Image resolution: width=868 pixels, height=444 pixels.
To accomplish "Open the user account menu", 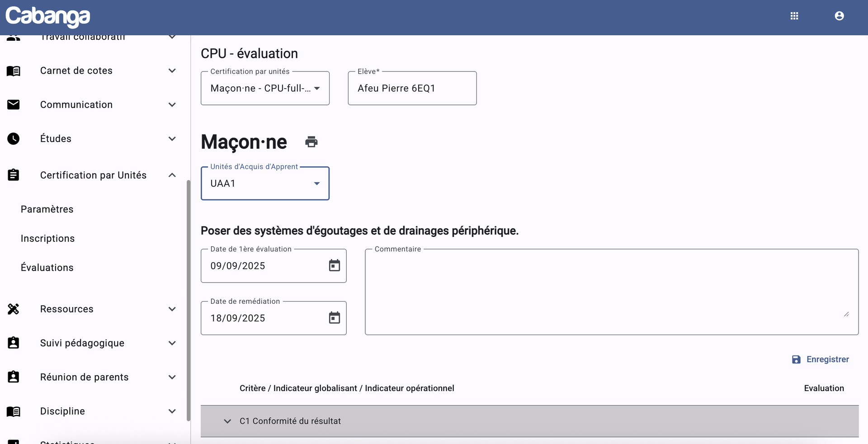I will 839,16.
